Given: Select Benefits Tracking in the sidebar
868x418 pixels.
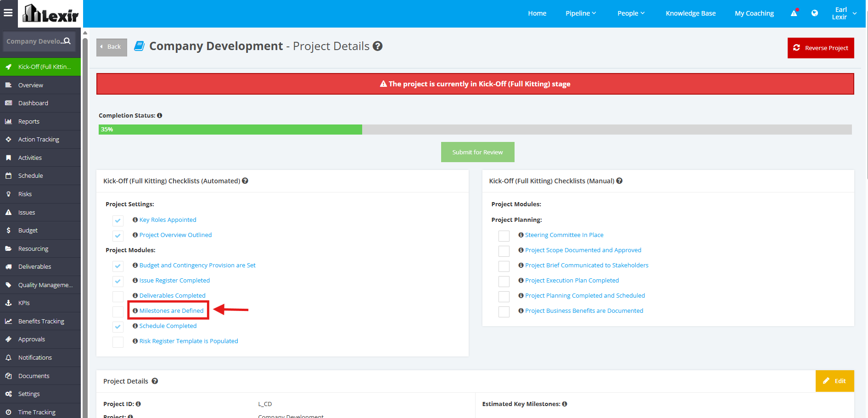Looking at the screenshot, I should pyautogui.click(x=40, y=321).
